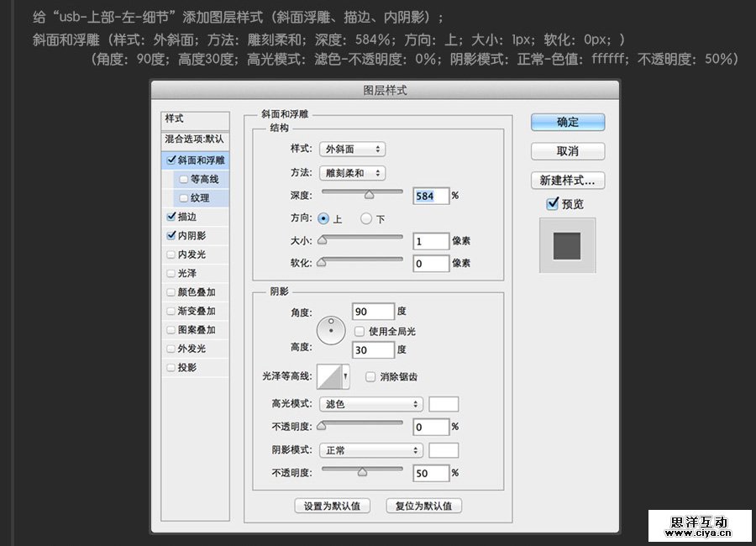Screen dimensions: 756x546
Task: Click the angle dial in the 阴影 section
Action: 331,329
